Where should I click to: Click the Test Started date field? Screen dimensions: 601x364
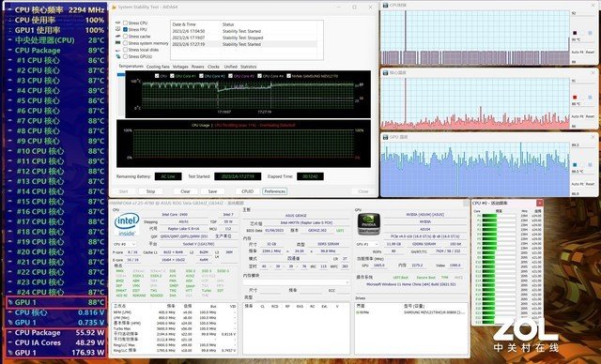pyautogui.click(x=238, y=176)
